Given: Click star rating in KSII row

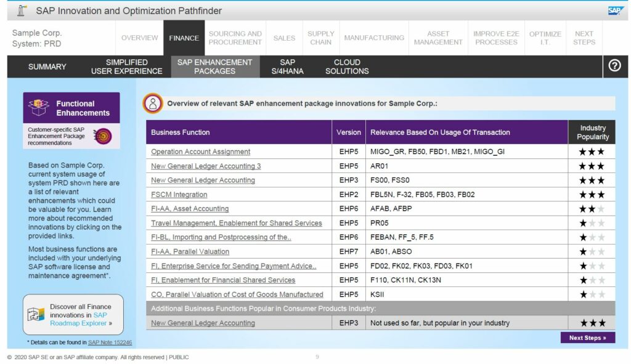Looking at the screenshot, I should click(x=592, y=294).
